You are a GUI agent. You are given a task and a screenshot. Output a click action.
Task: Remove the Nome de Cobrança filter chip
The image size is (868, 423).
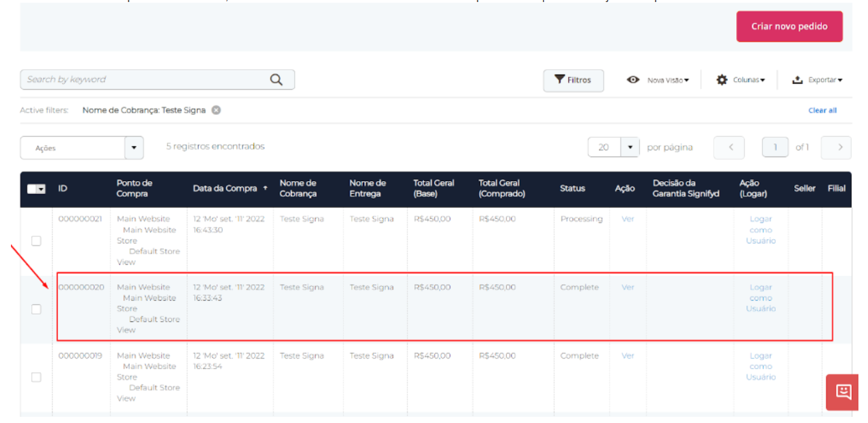(x=216, y=110)
